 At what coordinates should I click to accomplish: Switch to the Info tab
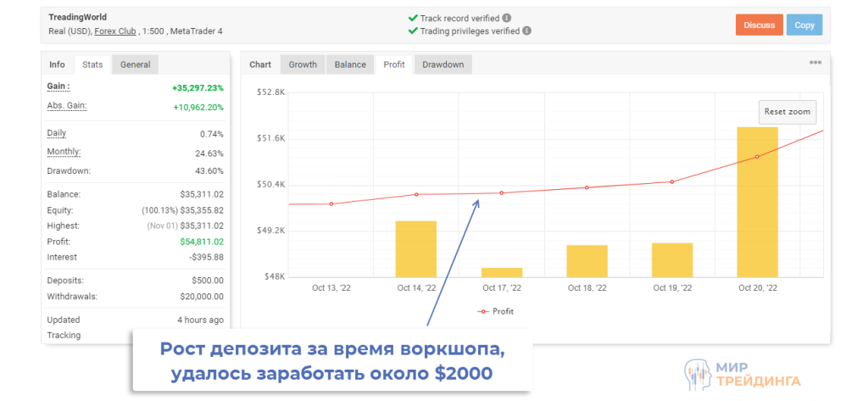tap(57, 64)
